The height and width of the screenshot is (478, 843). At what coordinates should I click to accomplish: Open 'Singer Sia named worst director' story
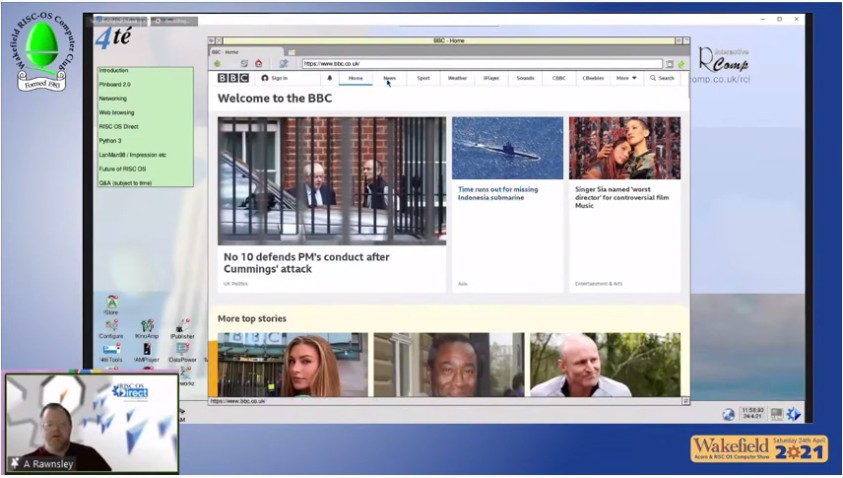point(622,197)
